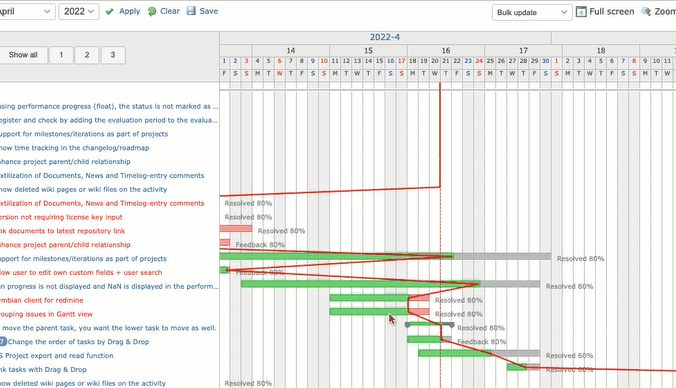Click the green checkmark Apply icon

pyautogui.click(x=110, y=12)
